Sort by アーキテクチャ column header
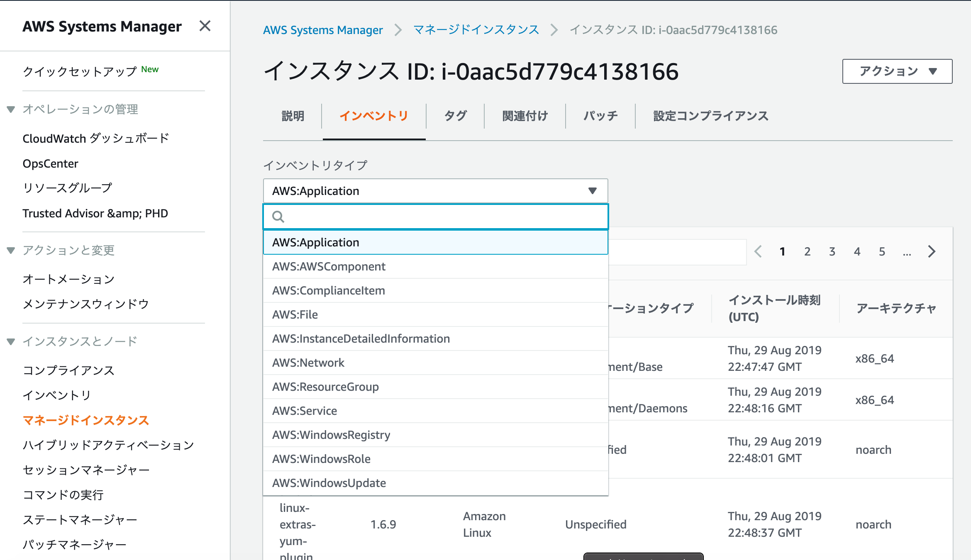 click(x=897, y=308)
